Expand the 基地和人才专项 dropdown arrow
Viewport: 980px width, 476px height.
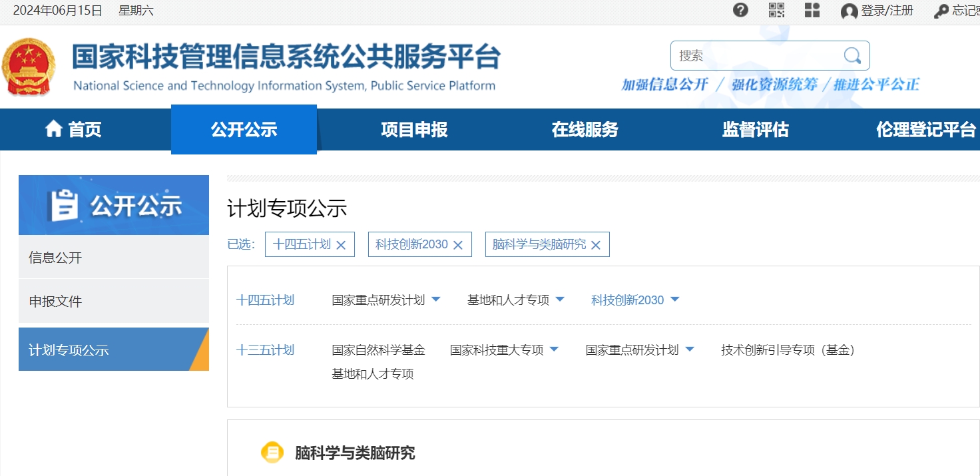click(560, 300)
